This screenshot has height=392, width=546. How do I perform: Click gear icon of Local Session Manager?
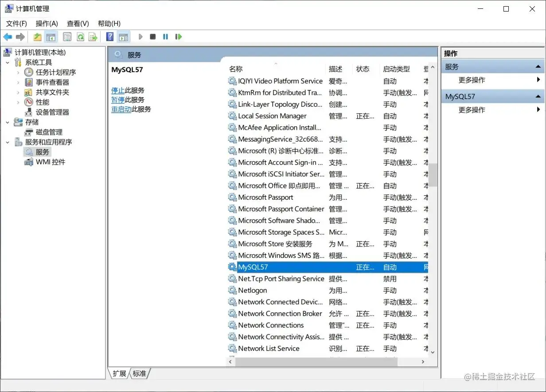(x=232, y=116)
